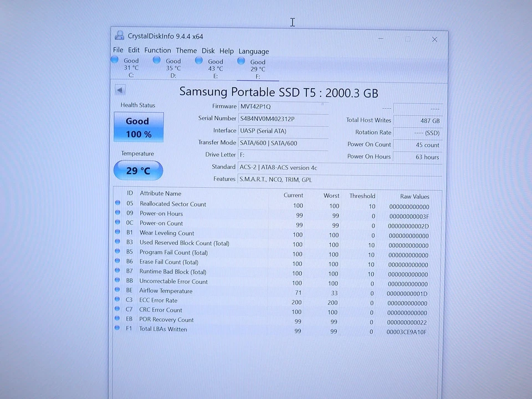Toggle the status dot for Wear Leveling Count
This screenshot has height=399, width=532.
(x=117, y=233)
